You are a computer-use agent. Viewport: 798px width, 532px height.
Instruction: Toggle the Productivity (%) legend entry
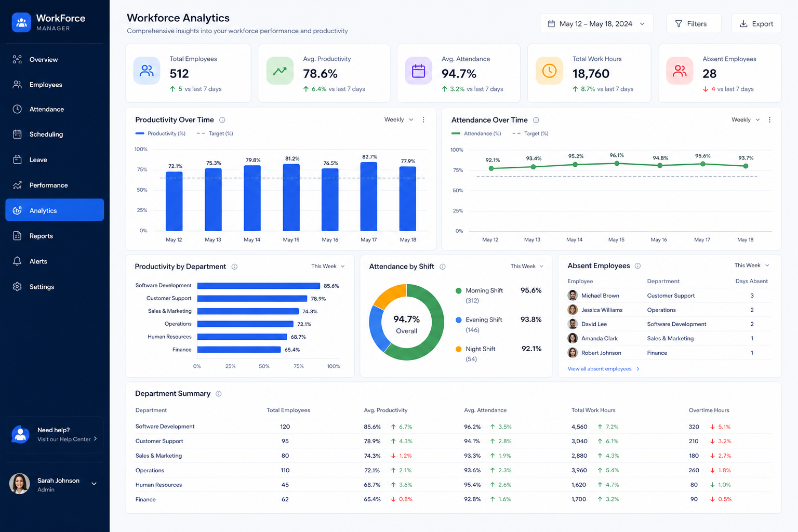click(x=161, y=134)
